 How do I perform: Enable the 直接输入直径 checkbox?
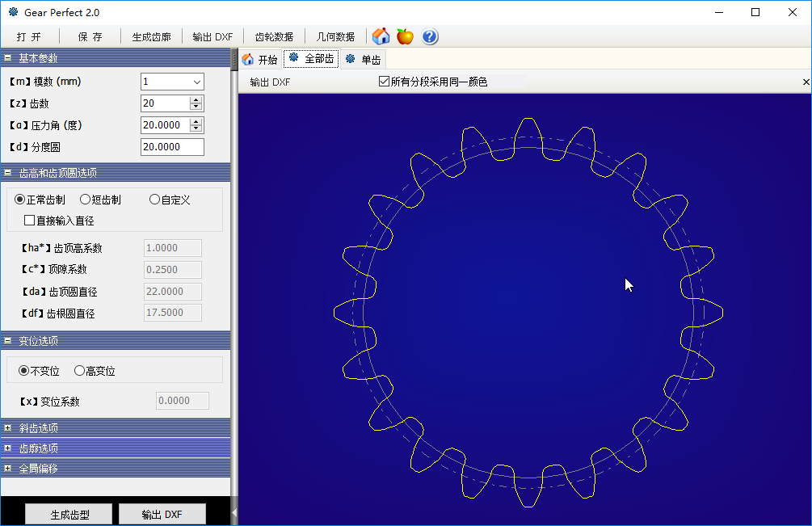(x=30, y=221)
